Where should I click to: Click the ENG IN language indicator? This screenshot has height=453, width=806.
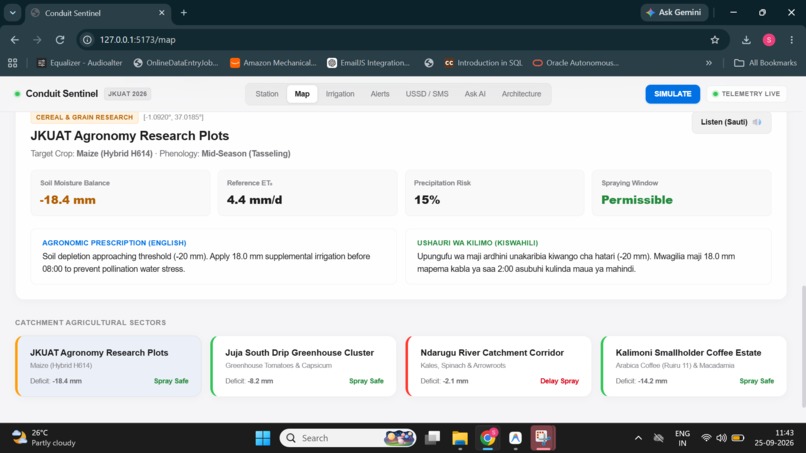coord(682,438)
